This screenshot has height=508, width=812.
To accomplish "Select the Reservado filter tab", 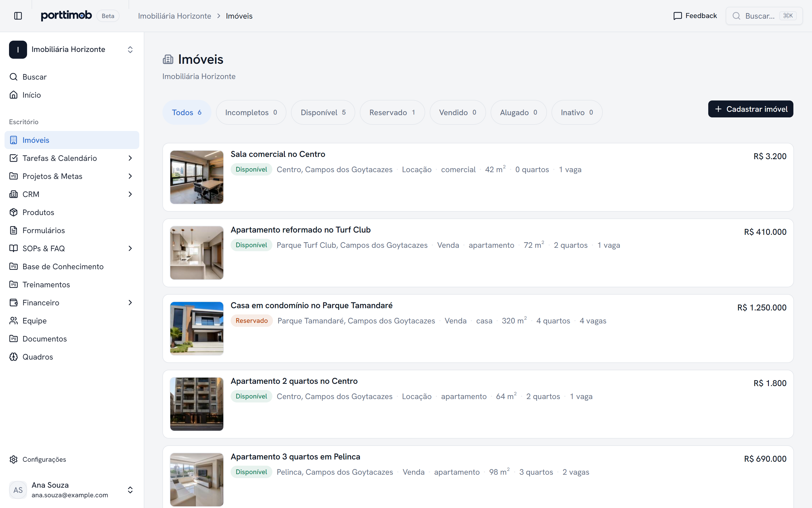I will [392, 113].
